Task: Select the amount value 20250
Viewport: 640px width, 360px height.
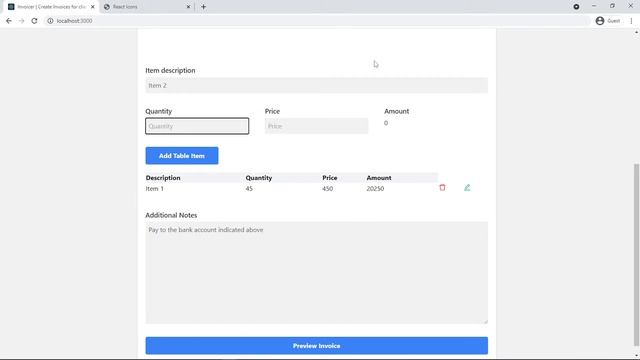Action: pyautogui.click(x=375, y=189)
